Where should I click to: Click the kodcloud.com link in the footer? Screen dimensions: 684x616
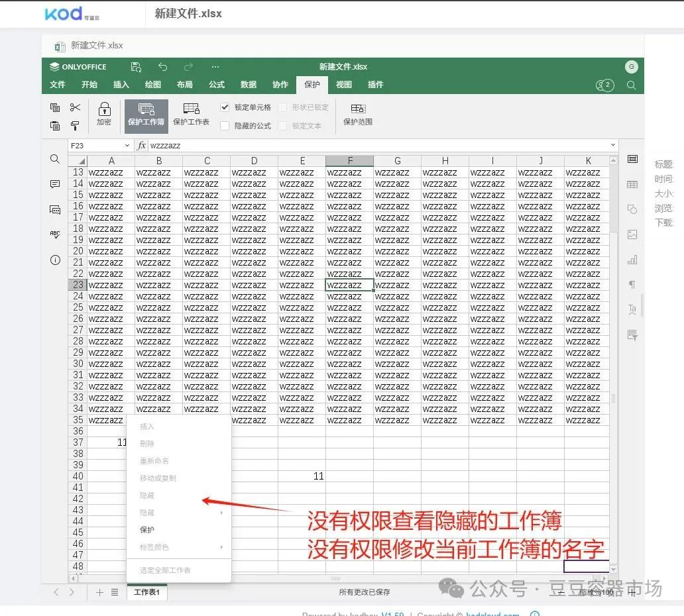(x=492, y=613)
